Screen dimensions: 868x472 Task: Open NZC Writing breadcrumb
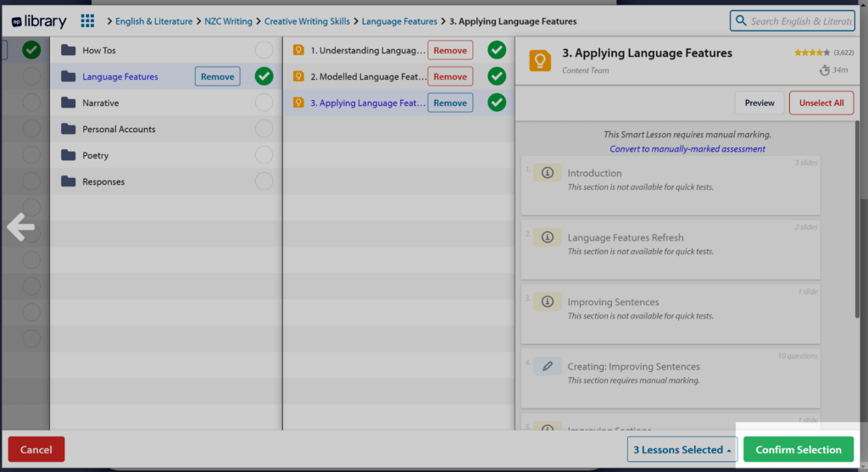[228, 21]
